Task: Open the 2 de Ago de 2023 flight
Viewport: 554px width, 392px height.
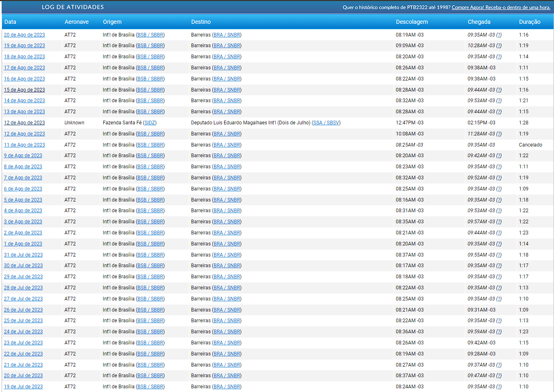Action: click(x=23, y=233)
